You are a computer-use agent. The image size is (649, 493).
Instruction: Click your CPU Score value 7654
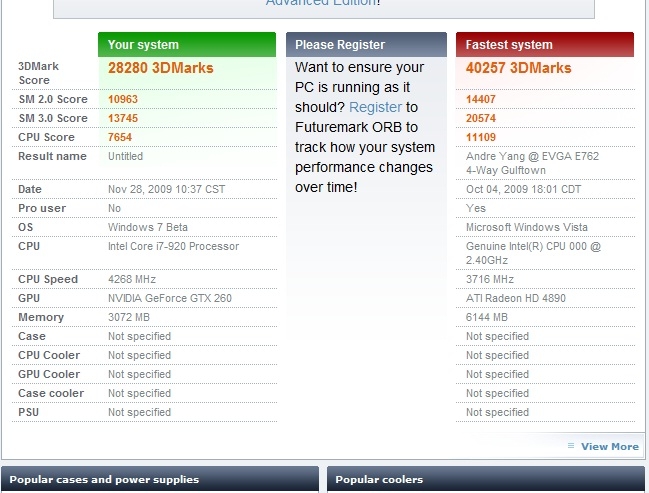point(123,137)
